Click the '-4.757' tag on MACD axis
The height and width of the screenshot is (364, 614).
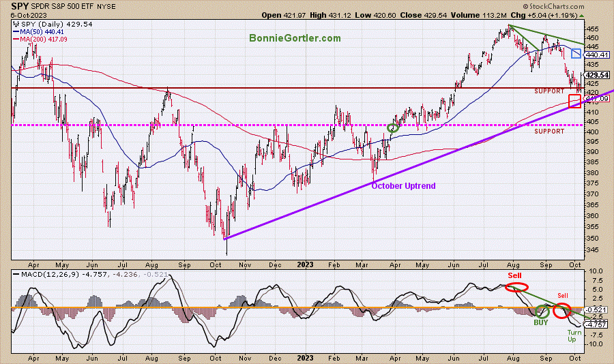pyautogui.click(x=596, y=324)
